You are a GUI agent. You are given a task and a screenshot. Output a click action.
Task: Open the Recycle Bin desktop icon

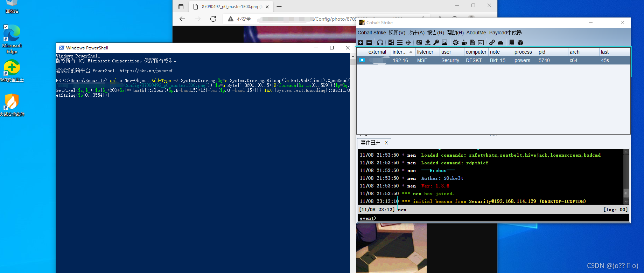(x=12, y=7)
